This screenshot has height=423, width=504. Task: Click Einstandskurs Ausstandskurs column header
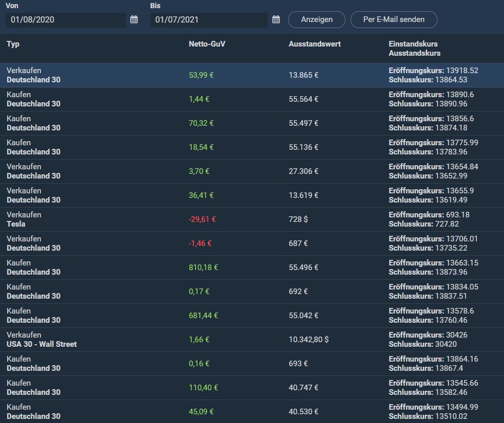click(x=414, y=49)
